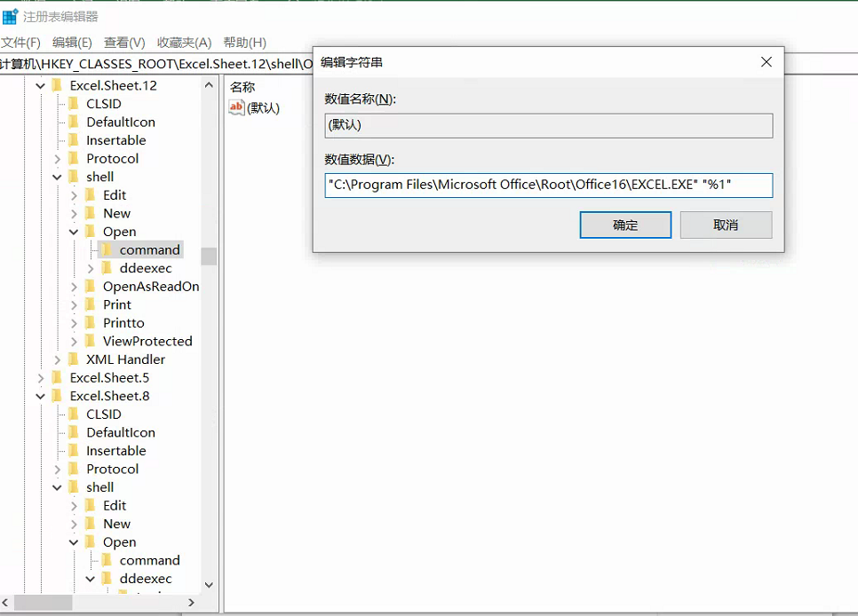Open the 文件(F) menu

click(x=20, y=43)
